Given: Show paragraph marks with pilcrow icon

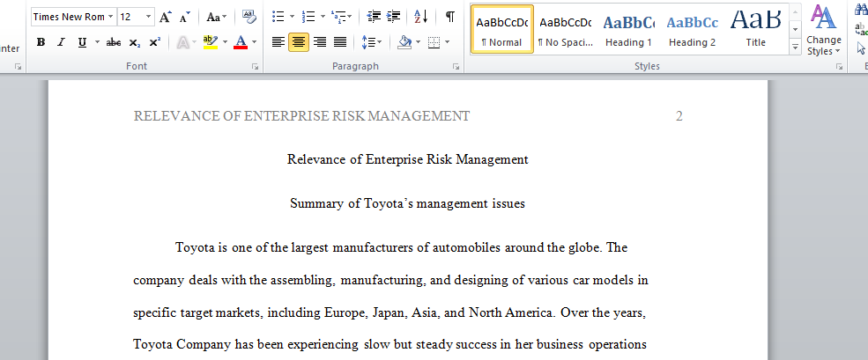Looking at the screenshot, I should [450, 17].
